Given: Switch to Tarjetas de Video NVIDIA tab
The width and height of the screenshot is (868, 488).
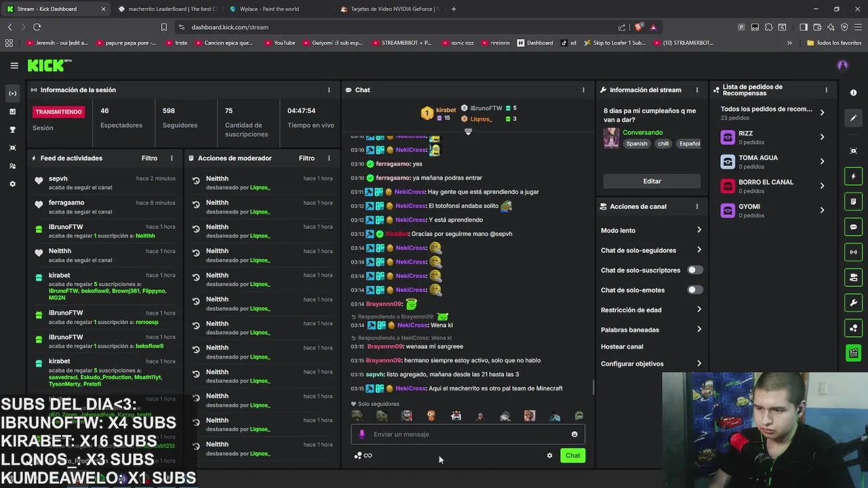Looking at the screenshot, I should 390,9.
